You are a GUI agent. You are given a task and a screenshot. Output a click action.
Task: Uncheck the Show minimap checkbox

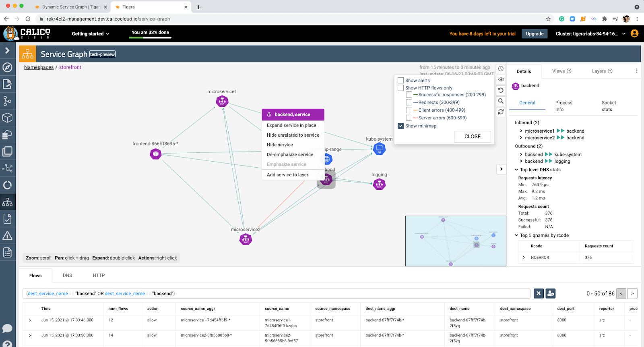(x=400, y=126)
